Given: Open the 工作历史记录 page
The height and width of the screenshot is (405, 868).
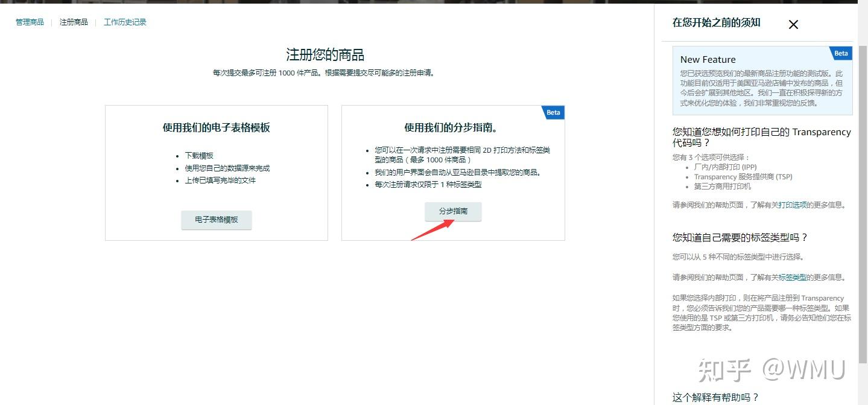Looking at the screenshot, I should 125,22.
